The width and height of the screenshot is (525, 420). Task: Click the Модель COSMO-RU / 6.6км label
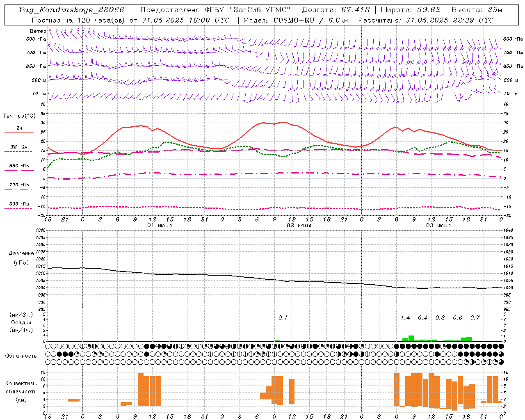[296, 20]
